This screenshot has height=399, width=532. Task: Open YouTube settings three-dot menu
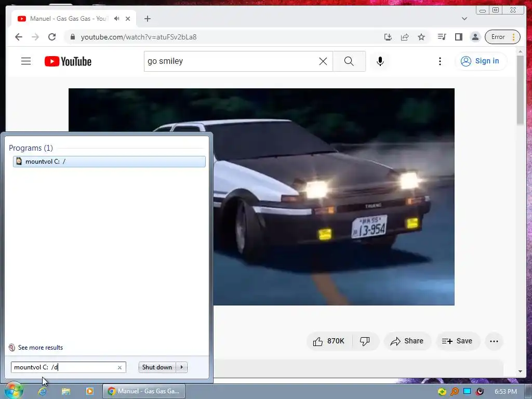440,61
